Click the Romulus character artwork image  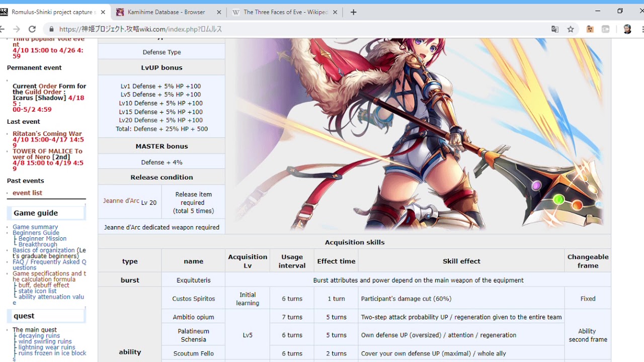point(418,135)
